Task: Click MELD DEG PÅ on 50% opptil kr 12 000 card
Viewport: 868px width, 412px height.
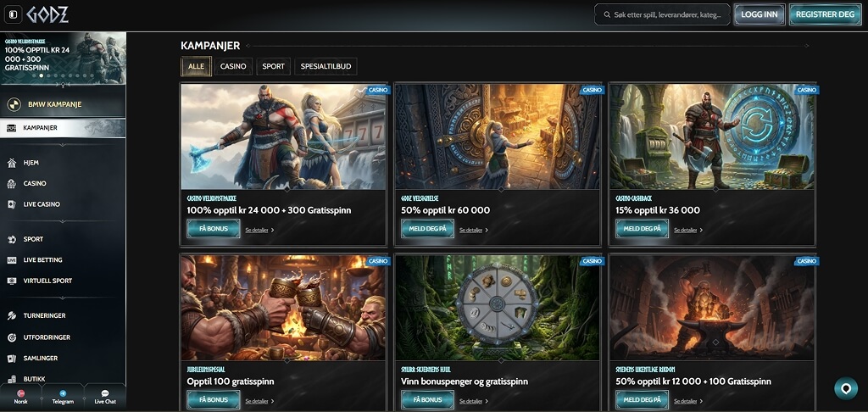Action: (x=643, y=400)
